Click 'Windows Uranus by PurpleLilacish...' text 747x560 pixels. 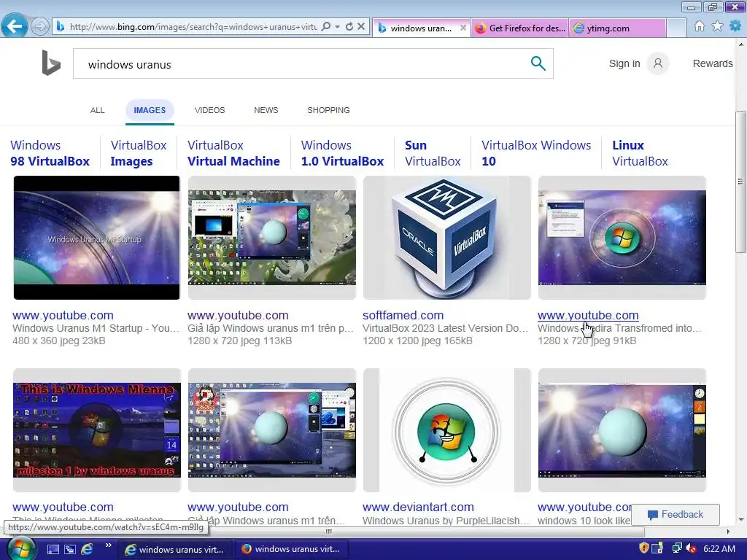(446, 521)
